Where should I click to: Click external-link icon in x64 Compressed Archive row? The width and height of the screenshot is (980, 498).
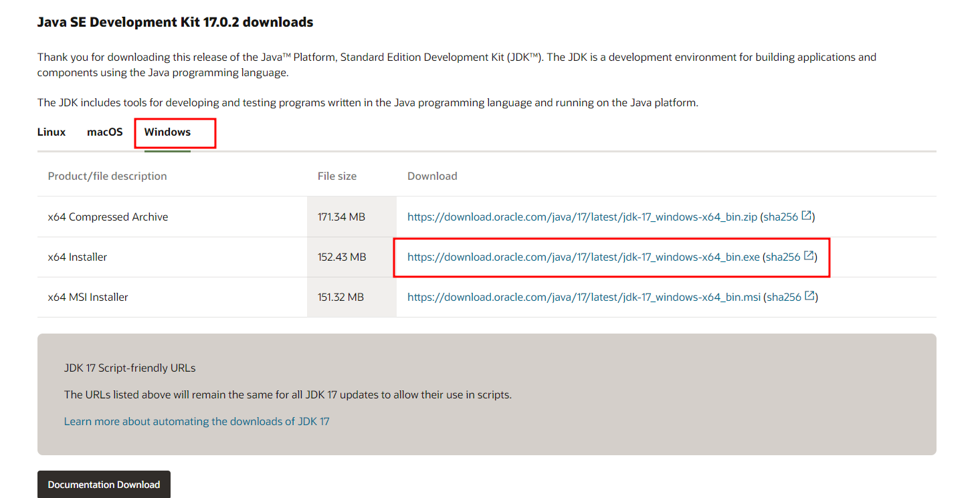click(x=807, y=216)
